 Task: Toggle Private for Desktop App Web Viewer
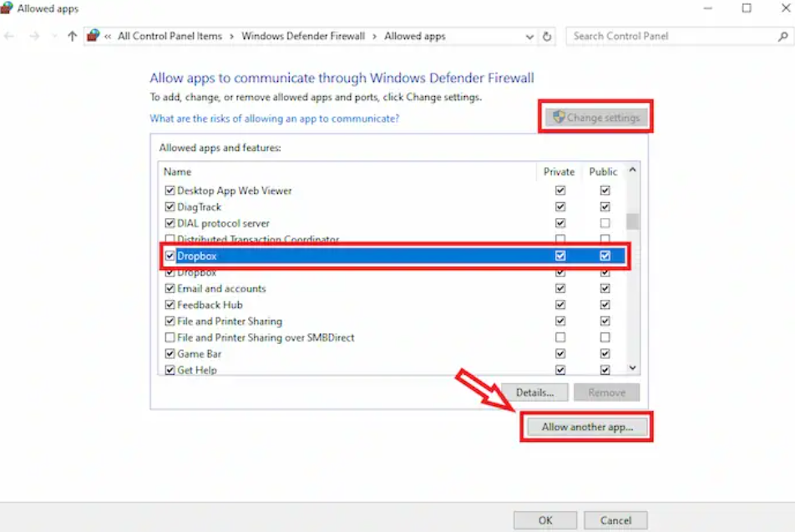560,190
